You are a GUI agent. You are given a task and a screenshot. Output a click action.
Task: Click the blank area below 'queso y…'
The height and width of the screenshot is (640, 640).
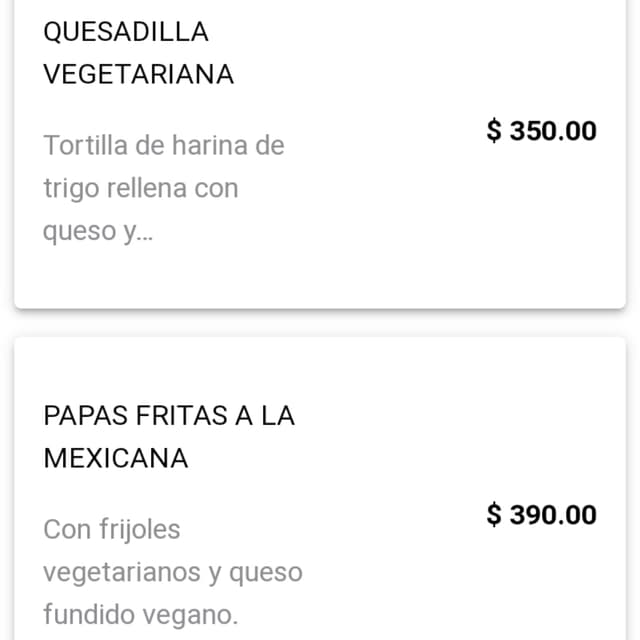(x=163, y=276)
